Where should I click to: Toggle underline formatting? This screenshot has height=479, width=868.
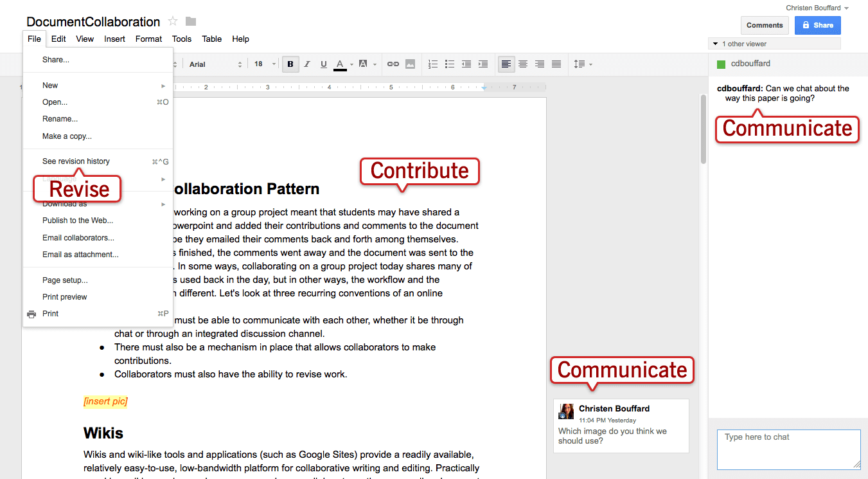tap(323, 64)
